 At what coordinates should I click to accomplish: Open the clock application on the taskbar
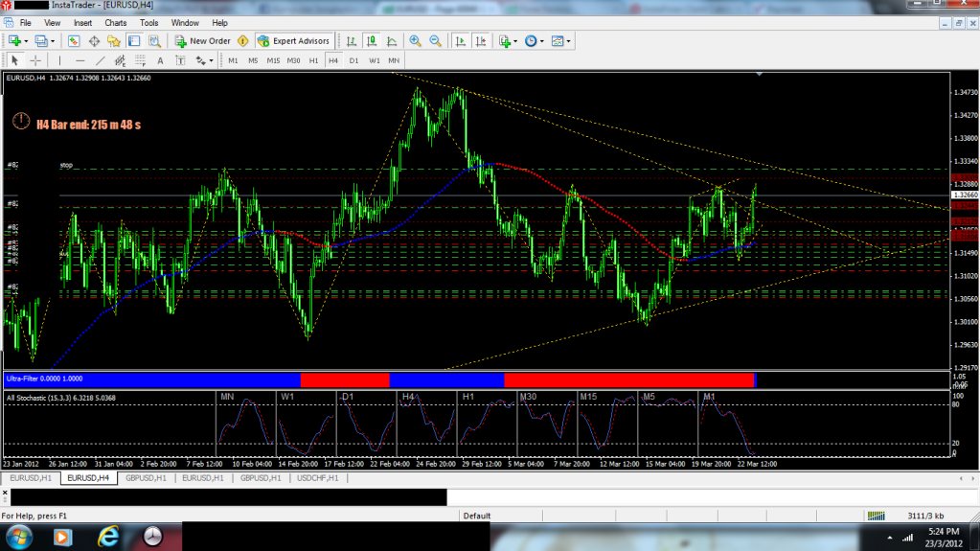click(x=152, y=537)
